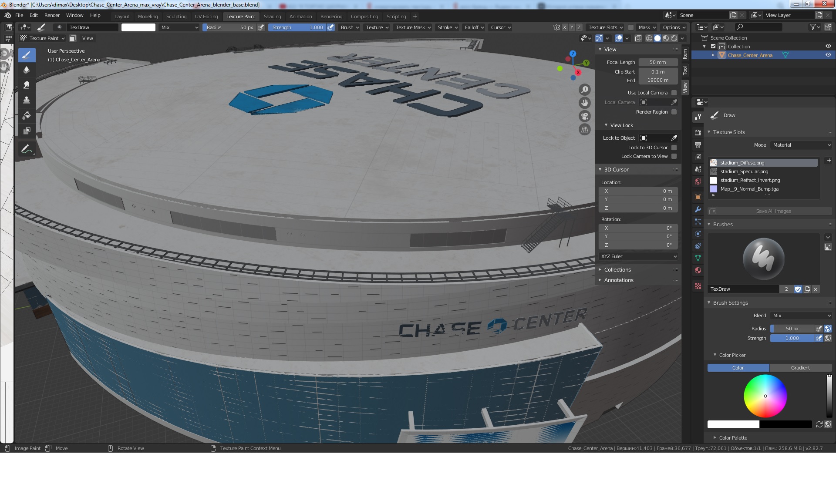Viewport: 836px width, 504px height.
Task: Click the white brush color swatch in header
Action: pyautogui.click(x=138, y=27)
